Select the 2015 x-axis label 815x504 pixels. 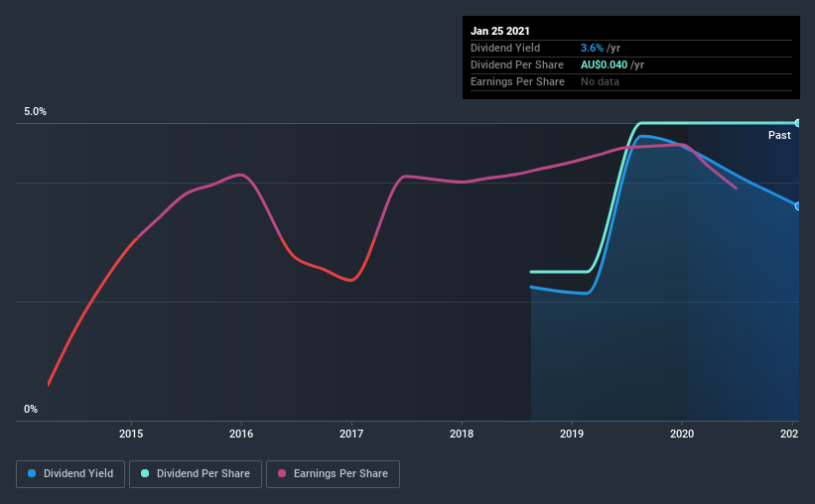click(x=131, y=434)
